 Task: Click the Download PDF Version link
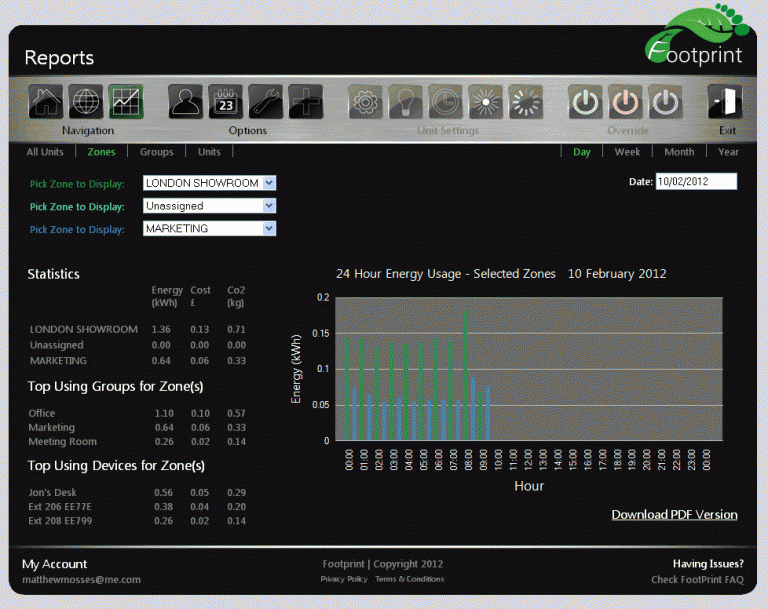tap(674, 515)
